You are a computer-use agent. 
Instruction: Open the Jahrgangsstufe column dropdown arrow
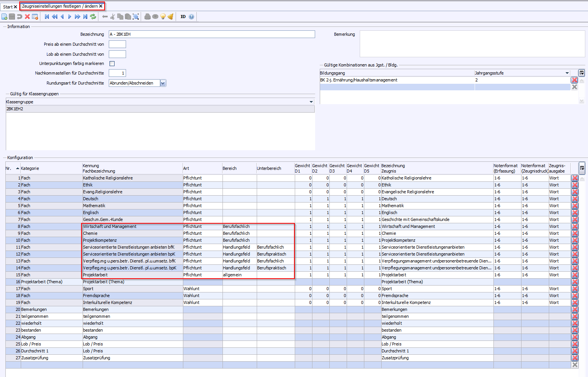tap(567, 73)
